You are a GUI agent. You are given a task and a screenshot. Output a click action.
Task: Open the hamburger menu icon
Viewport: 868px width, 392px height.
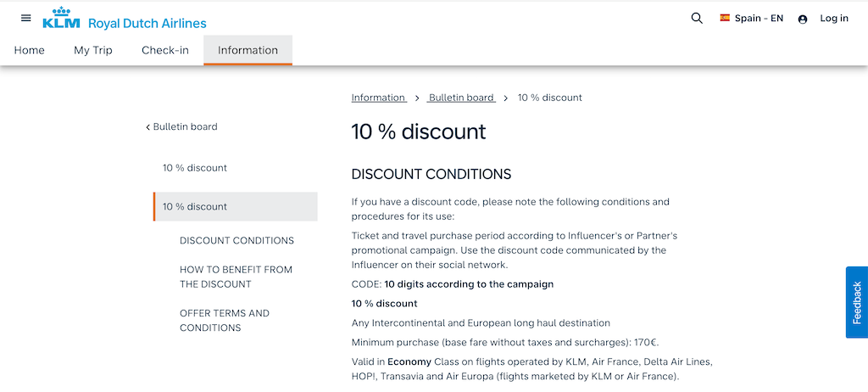pos(26,18)
